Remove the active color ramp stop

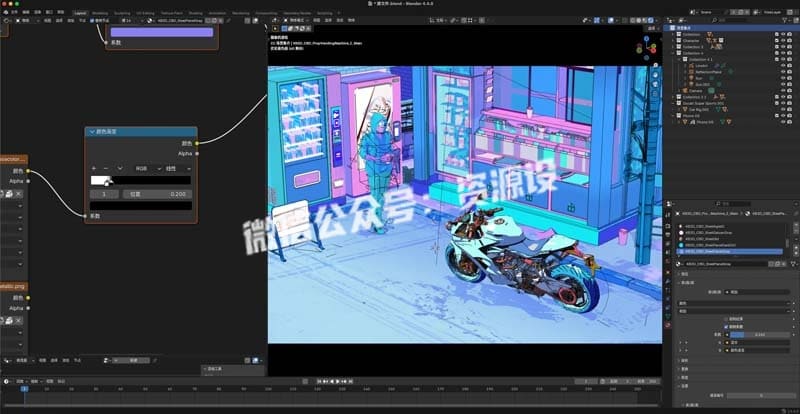pyautogui.click(x=106, y=168)
